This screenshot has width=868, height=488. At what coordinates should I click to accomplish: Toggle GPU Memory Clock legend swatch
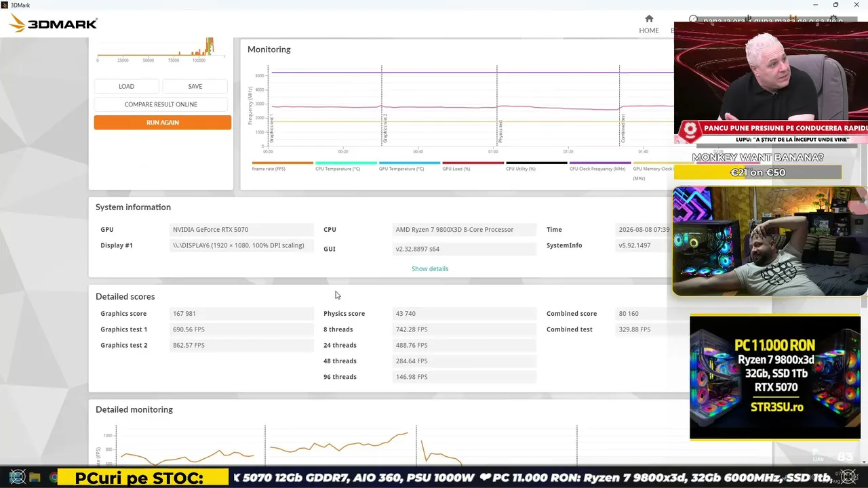click(x=653, y=163)
